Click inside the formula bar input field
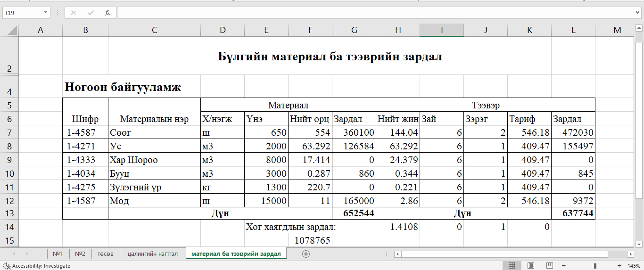 [x=377, y=13]
